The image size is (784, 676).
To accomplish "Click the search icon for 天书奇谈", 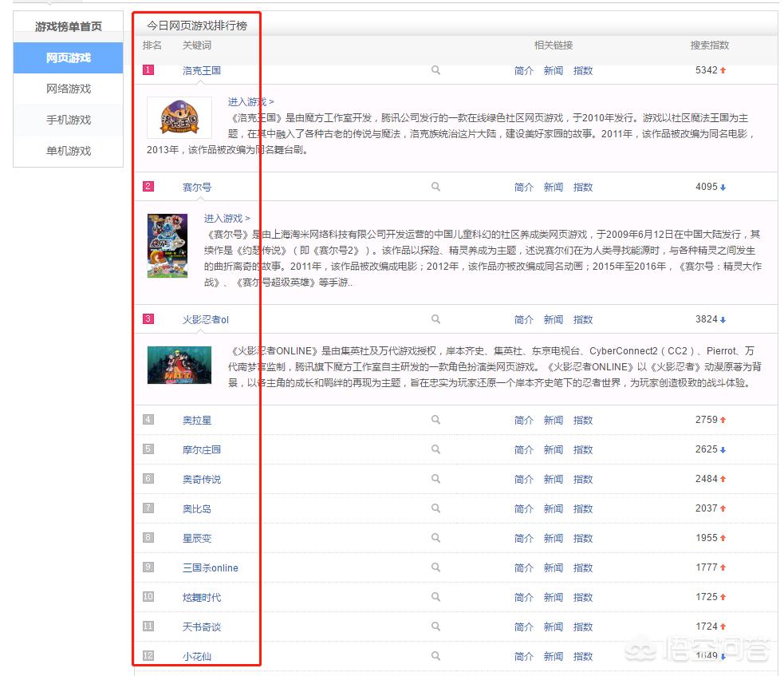I will coord(435,627).
